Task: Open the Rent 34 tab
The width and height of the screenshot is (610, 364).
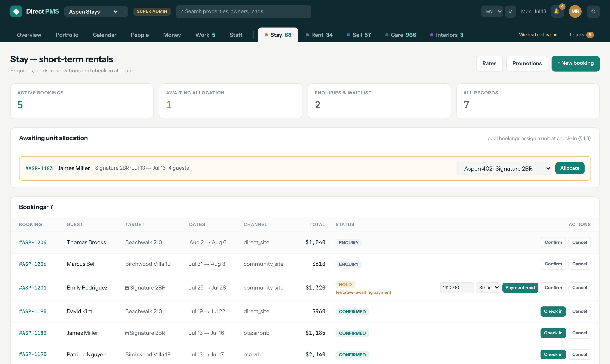Action: (x=319, y=35)
